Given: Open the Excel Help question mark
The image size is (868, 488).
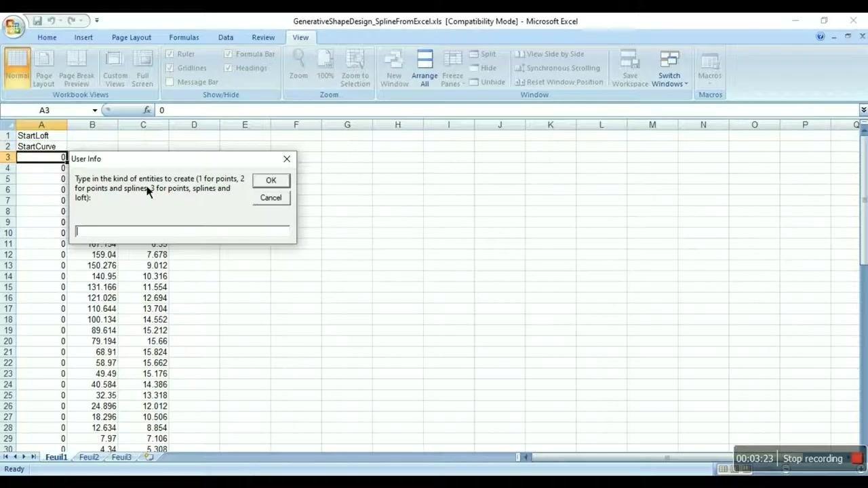Looking at the screenshot, I should point(821,37).
